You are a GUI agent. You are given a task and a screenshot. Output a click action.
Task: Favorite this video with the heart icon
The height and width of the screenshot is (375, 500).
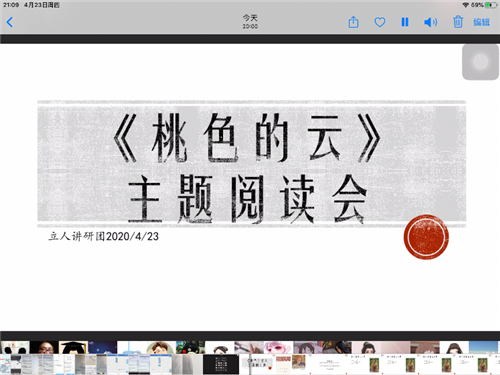pos(380,22)
